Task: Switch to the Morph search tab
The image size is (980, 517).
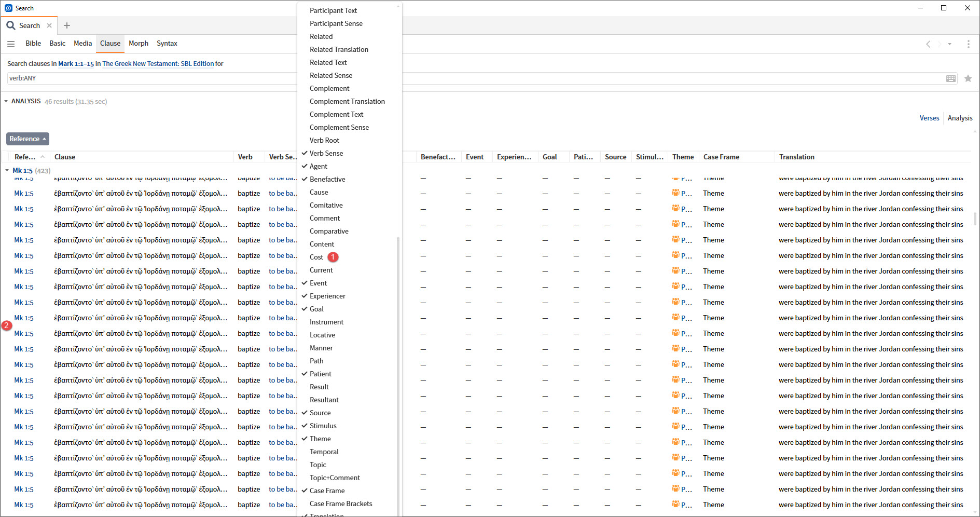Action: [139, 44]
